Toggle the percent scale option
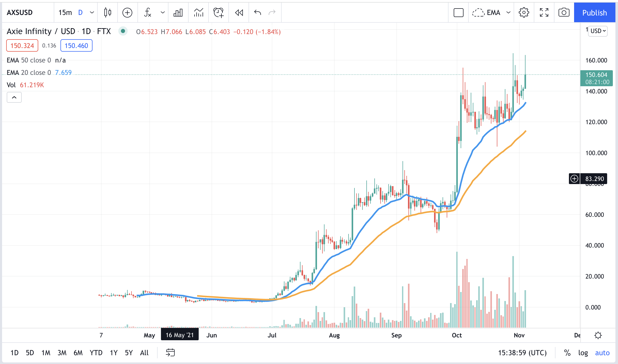 (567, 353)
